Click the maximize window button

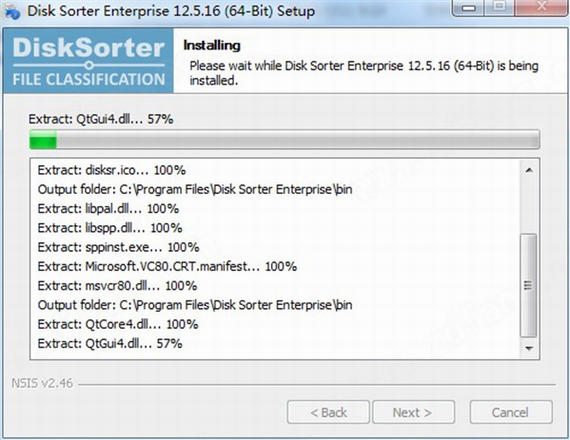tap(499, 7)
